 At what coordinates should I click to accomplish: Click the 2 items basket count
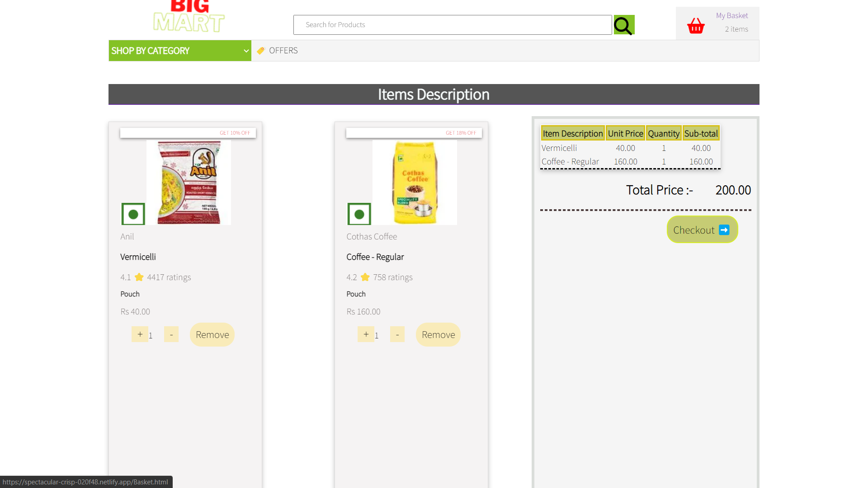click(x=736, y=29)
